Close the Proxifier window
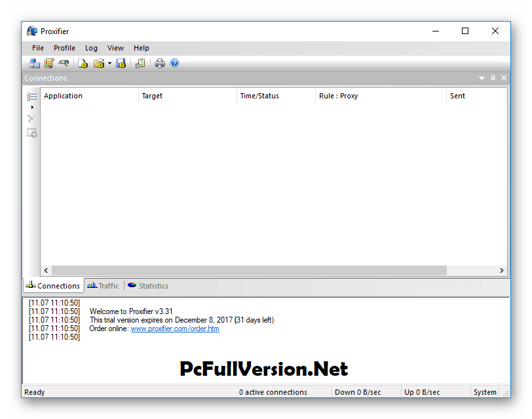Viewport: 532px width, 419px height. coord(495,31)
